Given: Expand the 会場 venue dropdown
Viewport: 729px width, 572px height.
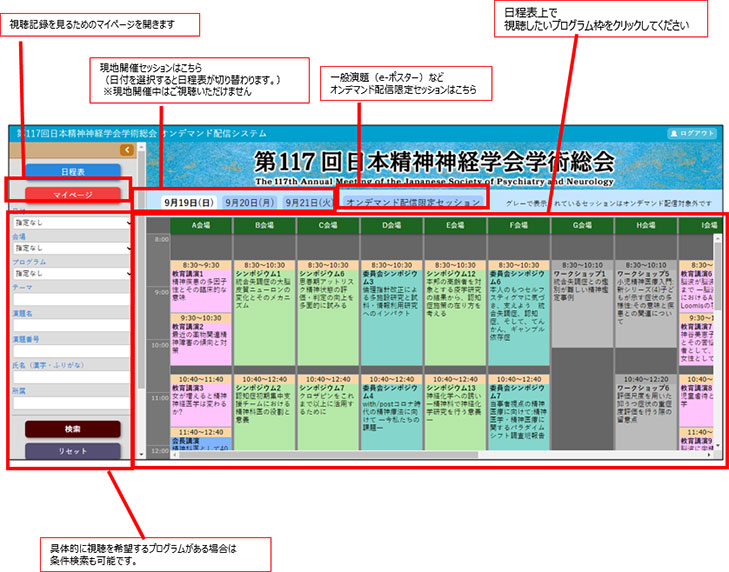Looking at the screenshot, I should [x=72, y=248].
